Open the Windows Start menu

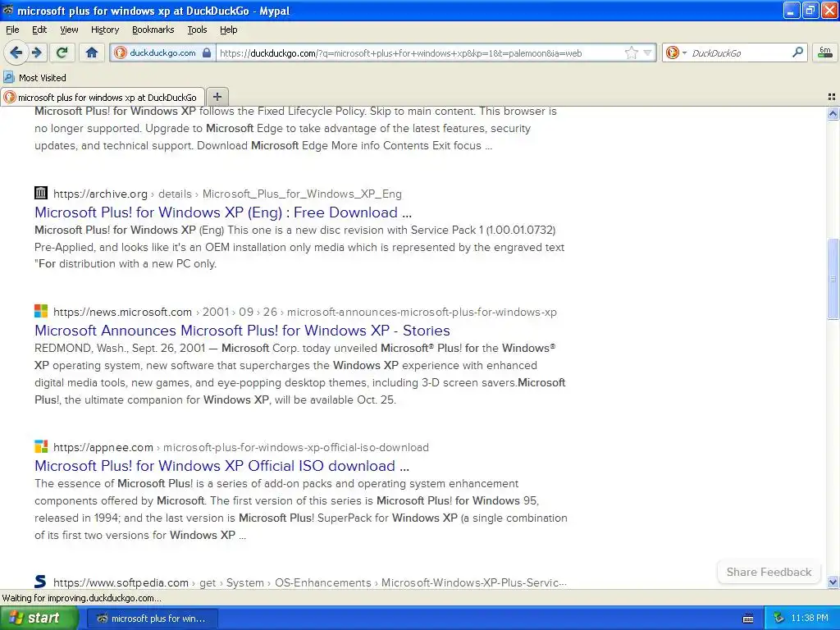tap(39, 619)
